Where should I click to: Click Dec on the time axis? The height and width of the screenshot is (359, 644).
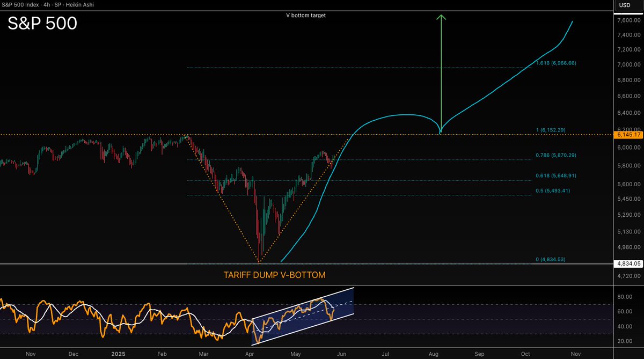[x=74, y=354]
